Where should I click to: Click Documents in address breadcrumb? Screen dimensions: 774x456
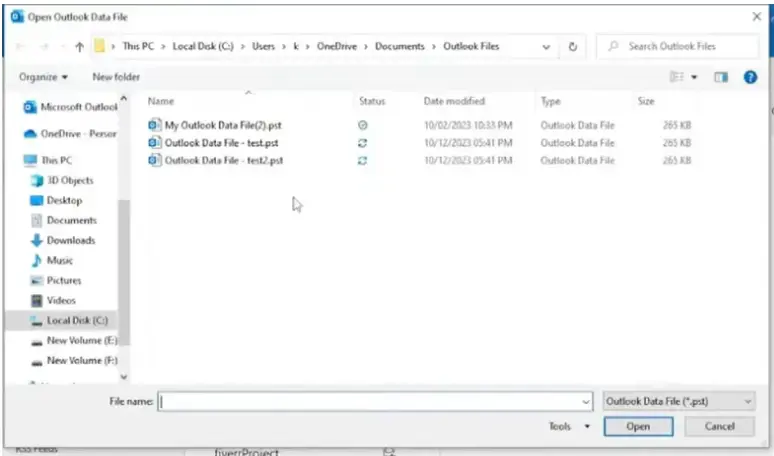coord(400,46)
